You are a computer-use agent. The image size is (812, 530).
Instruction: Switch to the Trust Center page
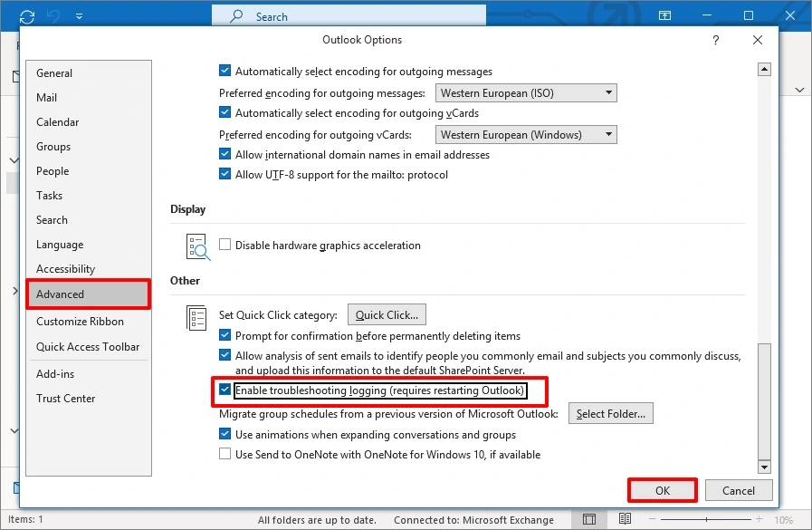(x=65, y=398)
